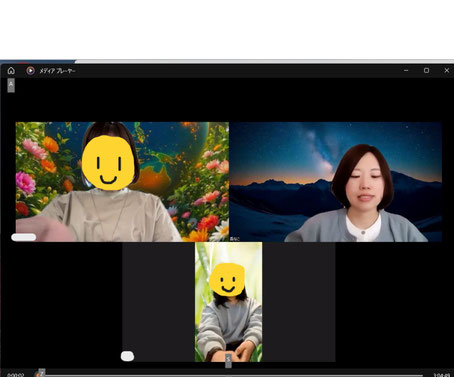The height and width of the screenshot is (377, 454).
Task: Click the seek bar track midway
Action: coord(230,376)
